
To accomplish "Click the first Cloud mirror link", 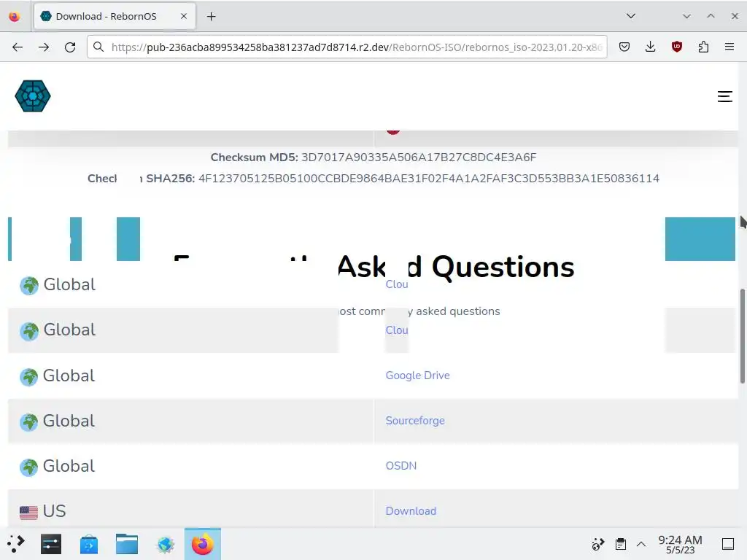I will tap(397, 284).
